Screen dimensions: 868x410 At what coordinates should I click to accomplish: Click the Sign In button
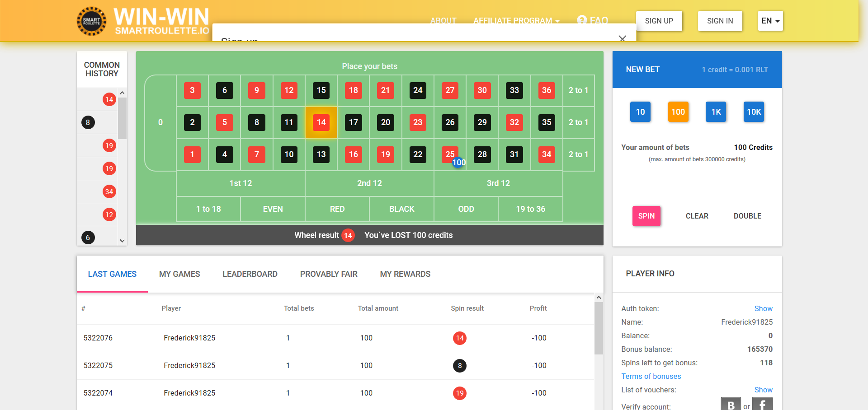tap(720, 21)
